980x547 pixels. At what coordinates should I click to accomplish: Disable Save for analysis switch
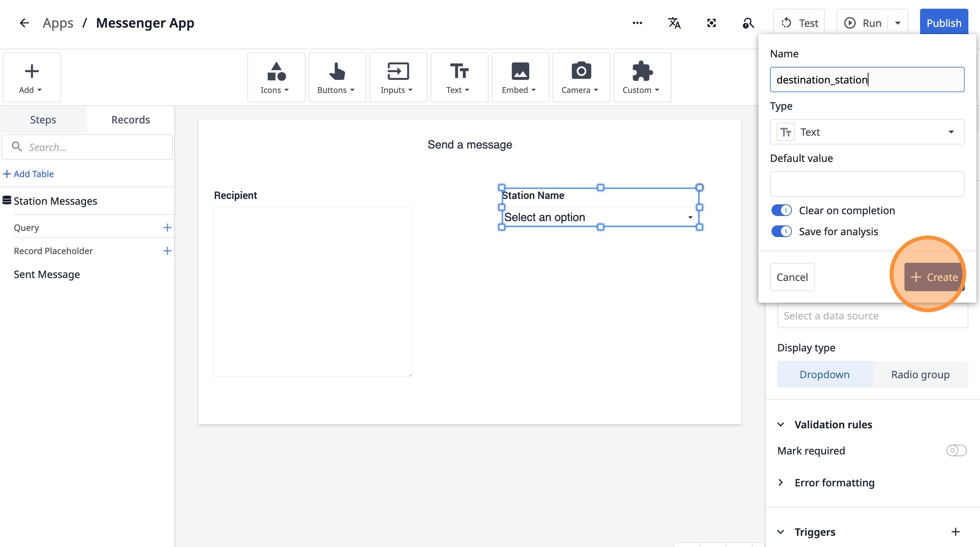(781, 232)
